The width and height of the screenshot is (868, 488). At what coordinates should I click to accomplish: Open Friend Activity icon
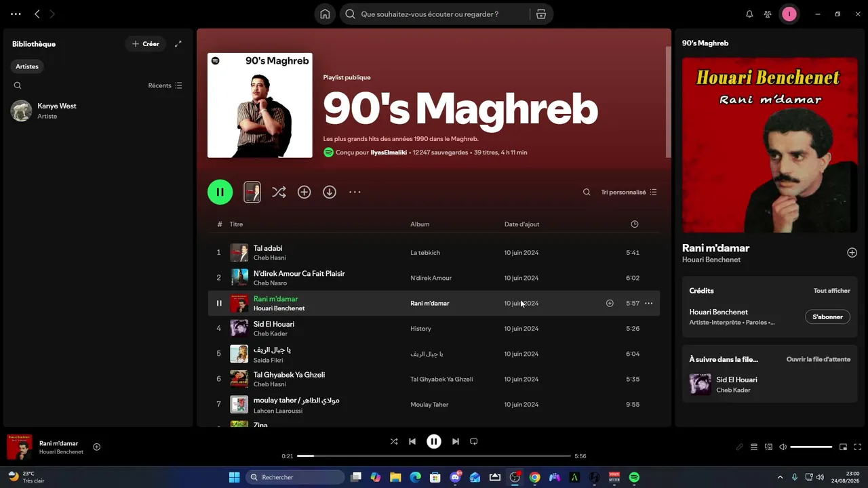768,14
